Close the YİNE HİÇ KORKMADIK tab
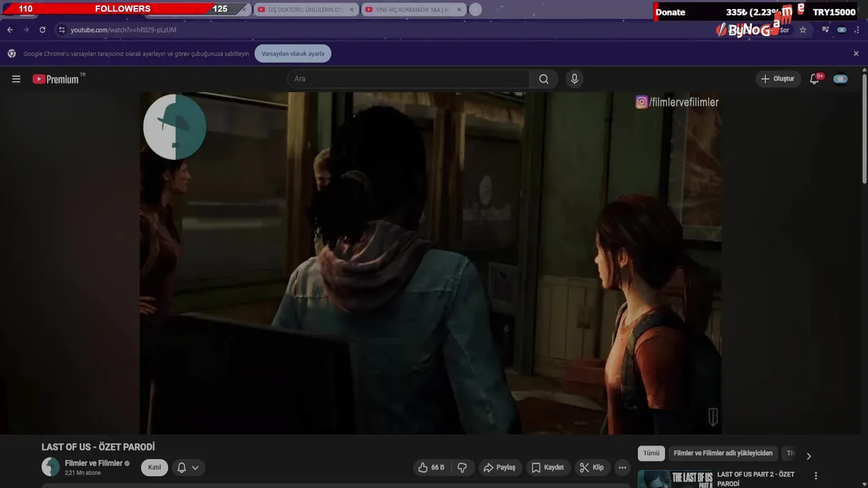Screen dimensions: 868x488 tap(459, 9)
